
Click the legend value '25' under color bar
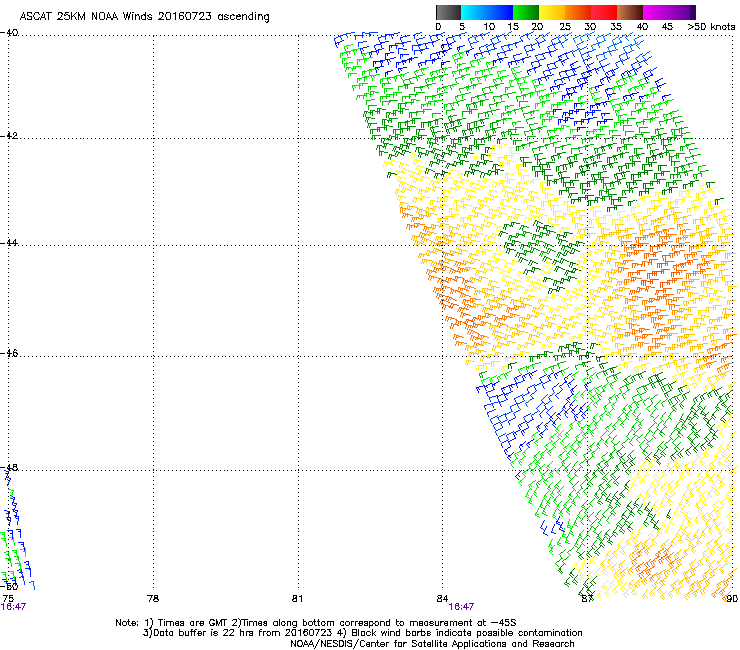[565, 27]
